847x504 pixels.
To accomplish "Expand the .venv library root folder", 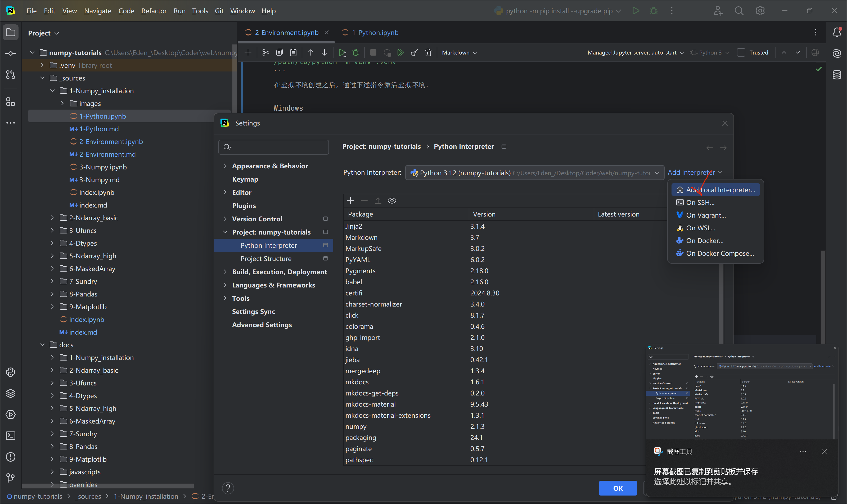I will coord(42,65).
